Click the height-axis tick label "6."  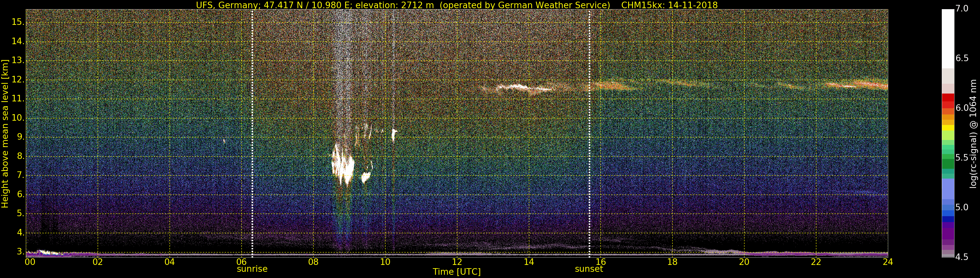pyautogui.click(x=20, y=195)
